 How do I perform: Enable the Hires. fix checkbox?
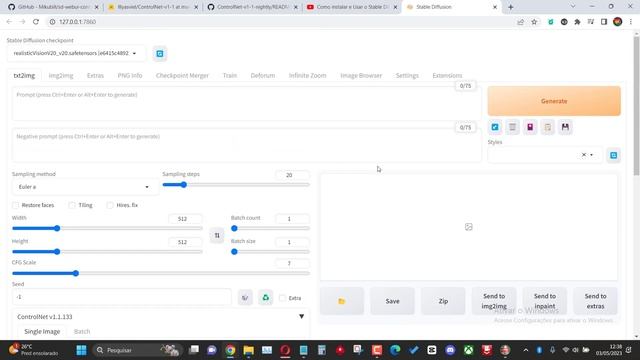pyautogui.click(x=110, y=205)
